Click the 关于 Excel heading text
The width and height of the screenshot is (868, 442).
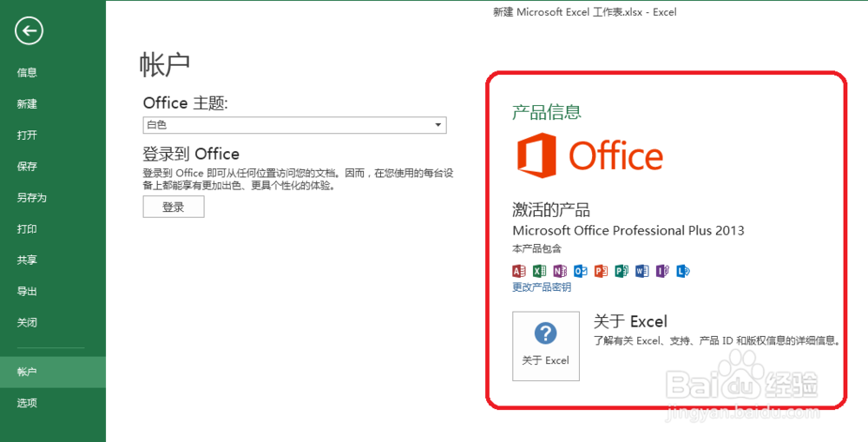pos(630,322)
